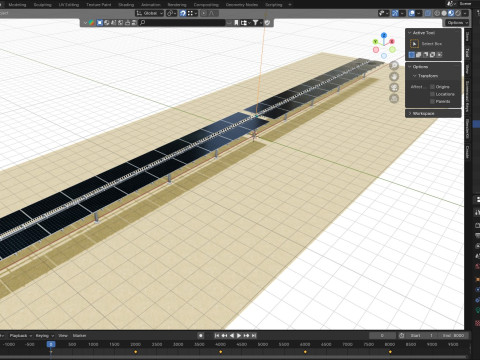Enable the Affect Only Locations checkbox
The image size is (480, 360).
pos(432,94)
